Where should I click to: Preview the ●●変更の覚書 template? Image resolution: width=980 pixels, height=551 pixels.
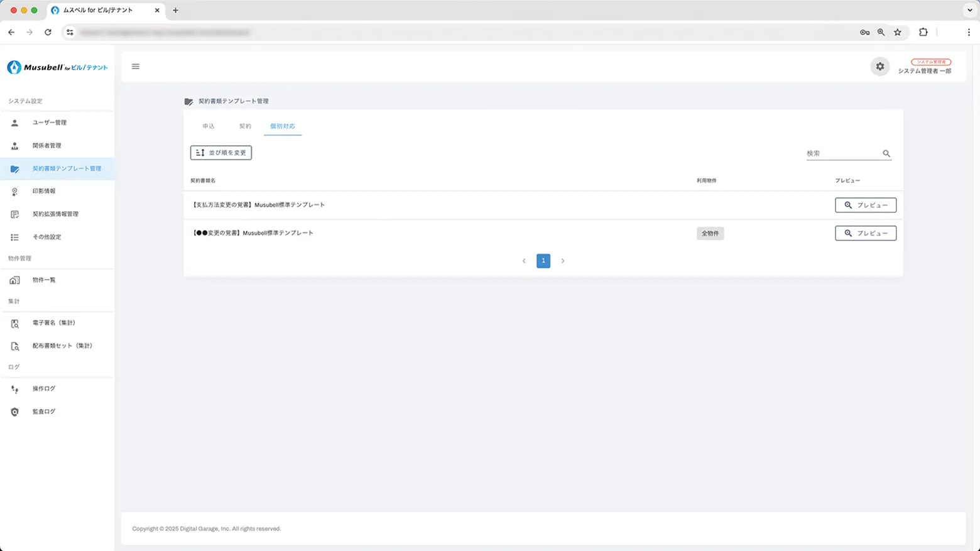pyautogui.click(x=865, y=233)
